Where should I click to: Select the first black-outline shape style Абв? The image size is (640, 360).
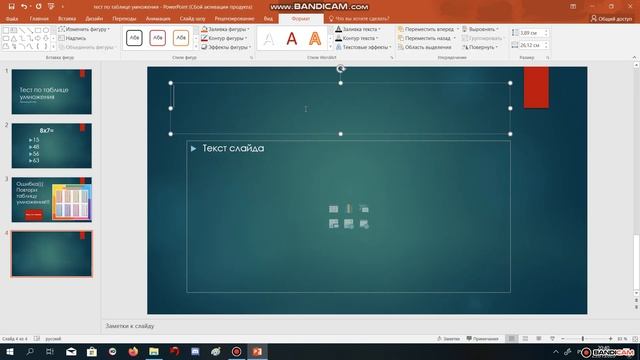coord(134,38)
